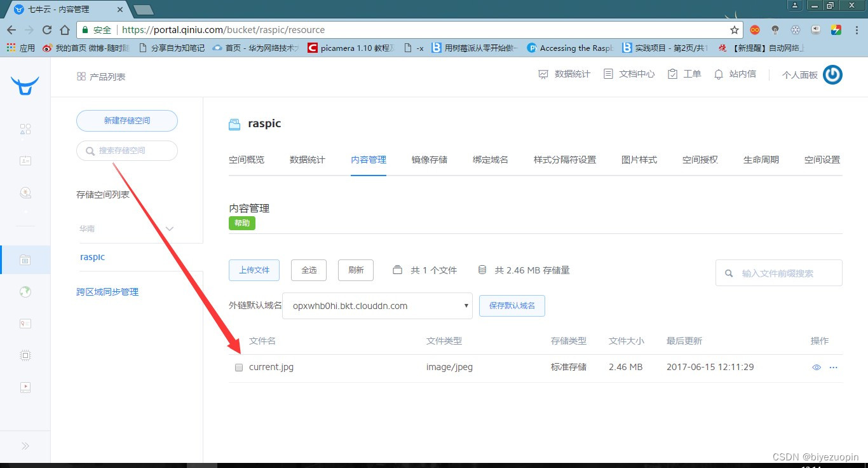The image size is (868, 468).
Task: Click the Qiniu bull logo
Action: pos(25,85)
